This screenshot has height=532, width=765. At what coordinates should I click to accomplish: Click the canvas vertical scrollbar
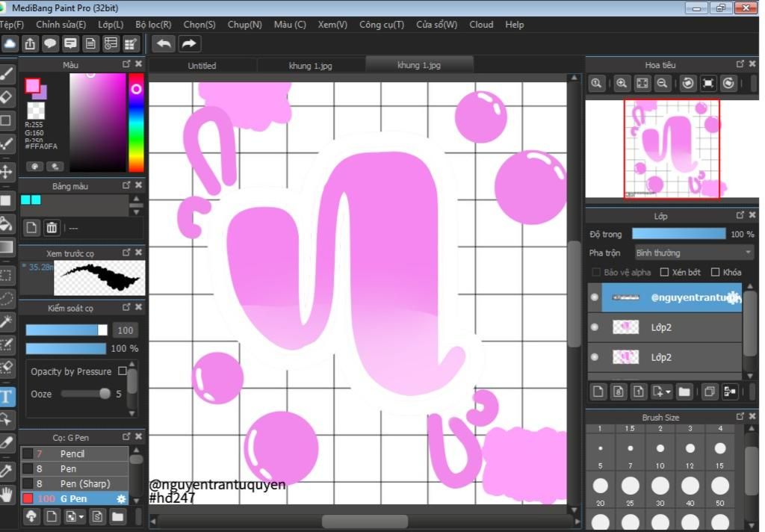click(574, 293)
